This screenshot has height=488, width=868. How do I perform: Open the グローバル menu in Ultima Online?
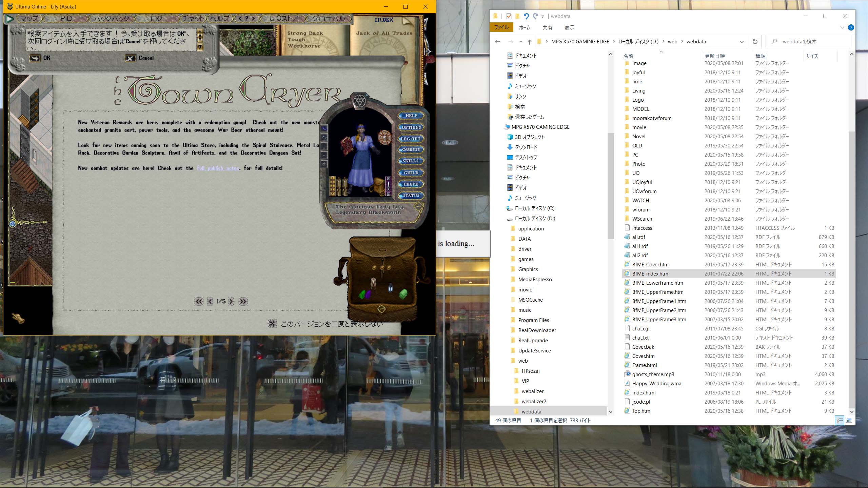328,19
